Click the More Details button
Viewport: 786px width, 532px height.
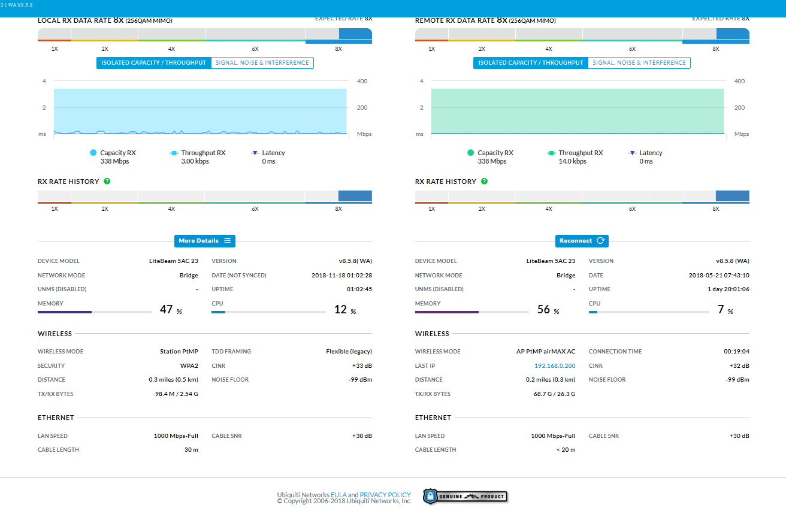point(205,241)
